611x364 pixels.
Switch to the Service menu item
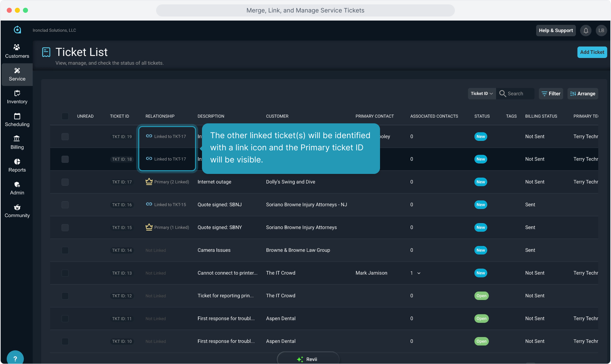pyautogui.click(x=17, y=74)
